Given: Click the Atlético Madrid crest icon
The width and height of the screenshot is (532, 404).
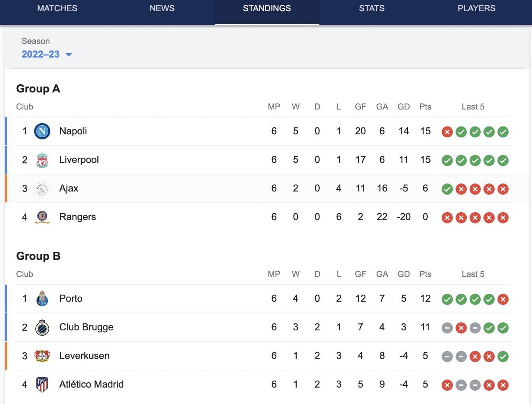Looking at the screenshot, I should coord(42,384).
